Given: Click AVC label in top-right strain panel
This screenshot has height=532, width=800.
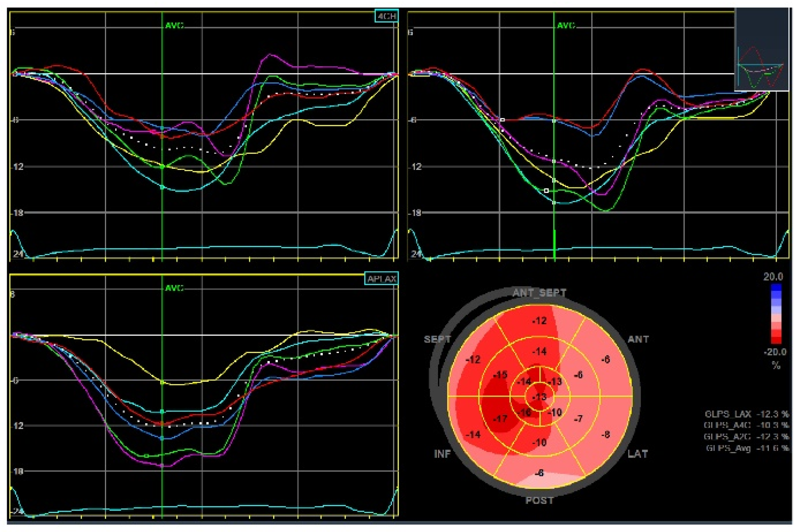Looking at the screenshot, I should click(x=566, y=26).
